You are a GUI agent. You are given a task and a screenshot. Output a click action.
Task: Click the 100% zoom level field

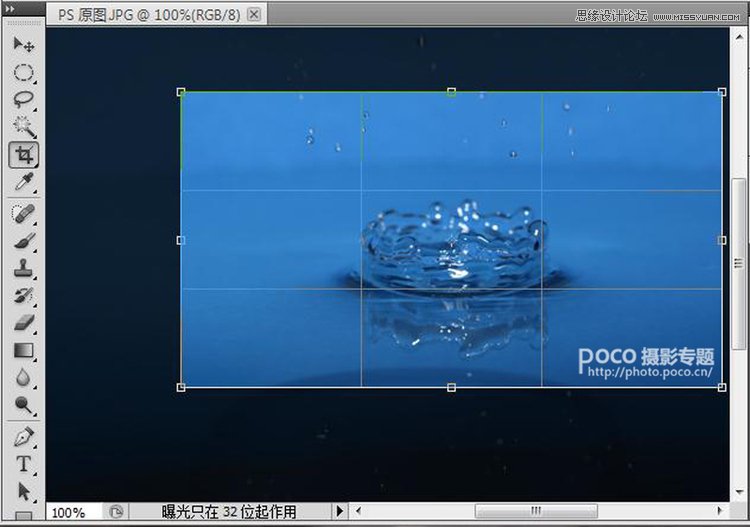(74, 512)
